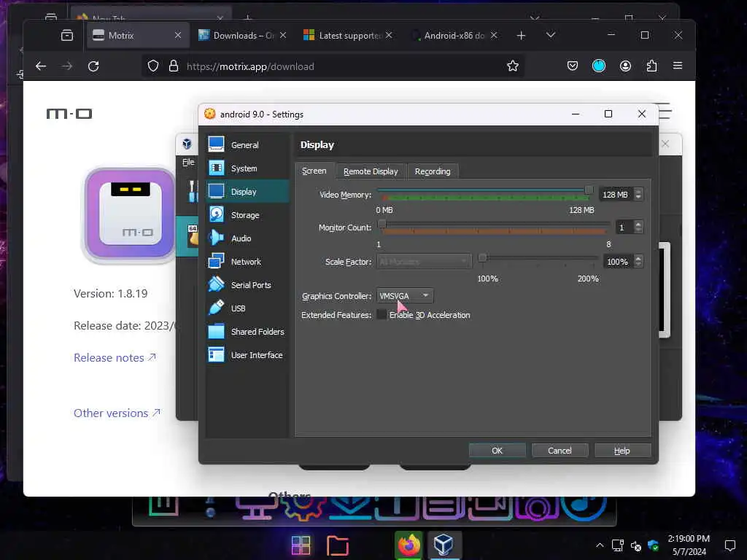Viewport: 747px width, 560px height.
Task: Open Firefox View sidebar icon
Action: 66,35
